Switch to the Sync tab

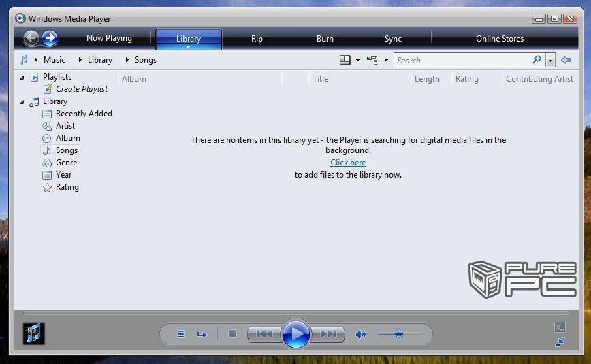(x=393, y=38)
